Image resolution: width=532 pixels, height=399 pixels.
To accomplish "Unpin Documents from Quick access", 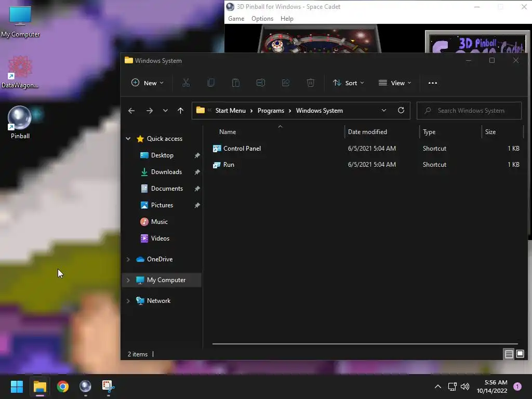I will click(x=197, y=189).
